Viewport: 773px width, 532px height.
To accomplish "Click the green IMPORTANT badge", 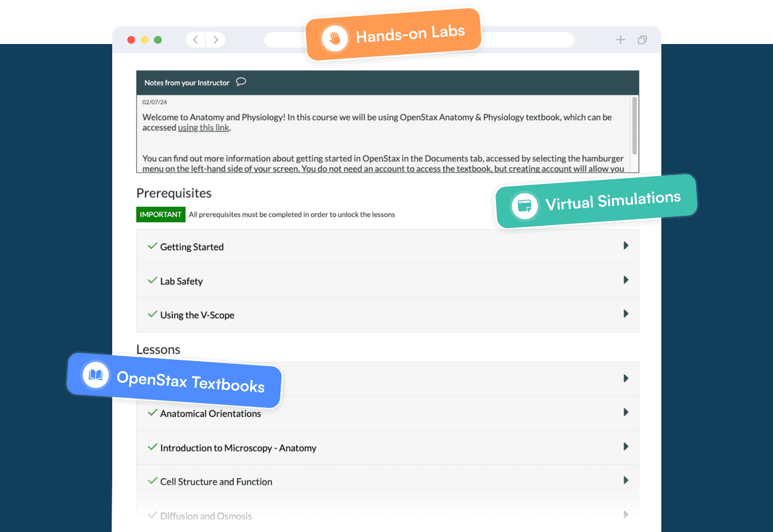I will click(161, 214).
